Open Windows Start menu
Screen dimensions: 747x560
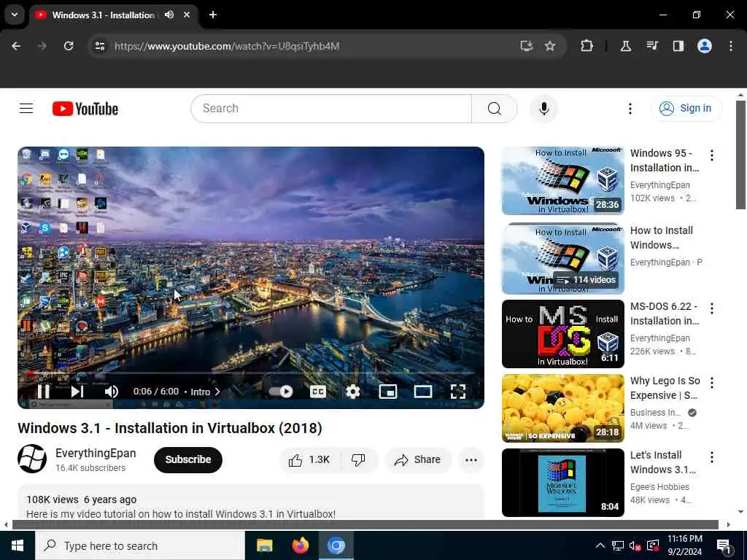pyautogui.click(x=18, y=545)
